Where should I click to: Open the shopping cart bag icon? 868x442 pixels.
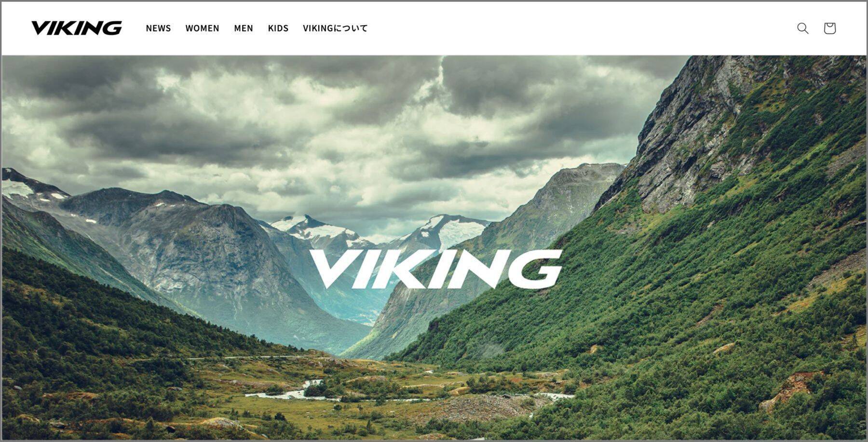829,28
